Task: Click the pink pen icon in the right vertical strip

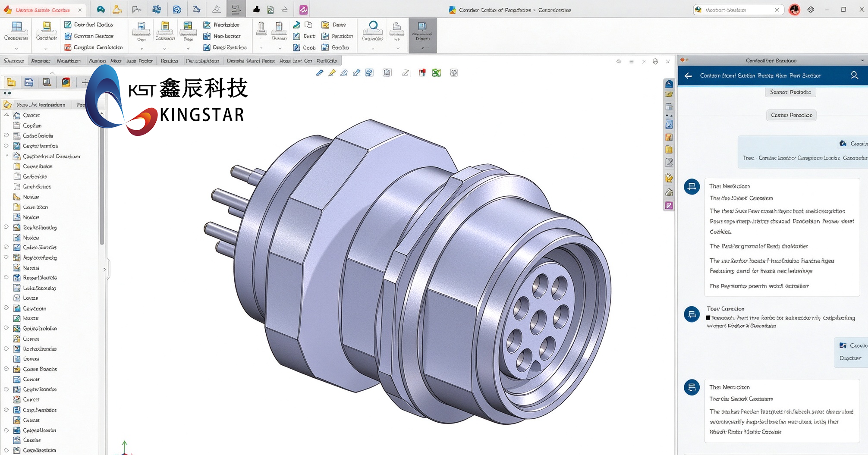Action: 669,205
